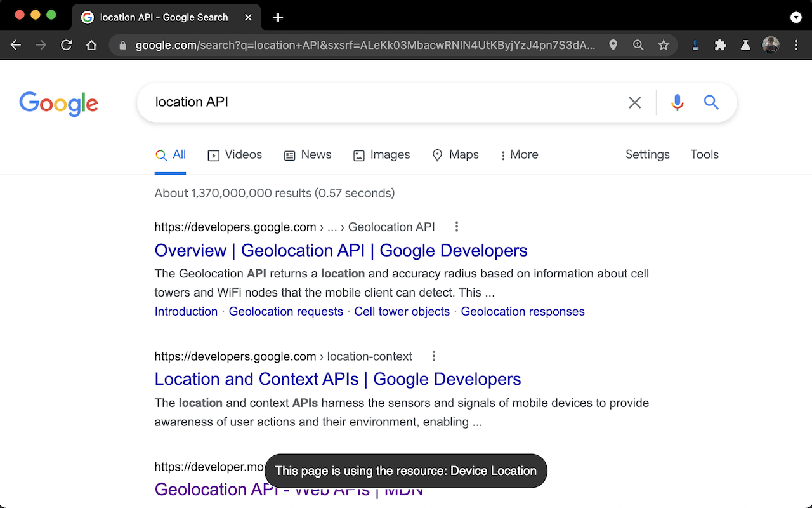Clear the search box text
Screen dimensions: 812x508
click(x=634, y=102)
